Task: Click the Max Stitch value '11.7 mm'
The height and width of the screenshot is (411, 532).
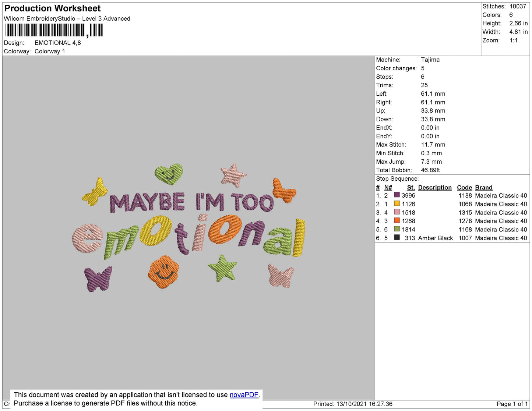Action: 433,145
